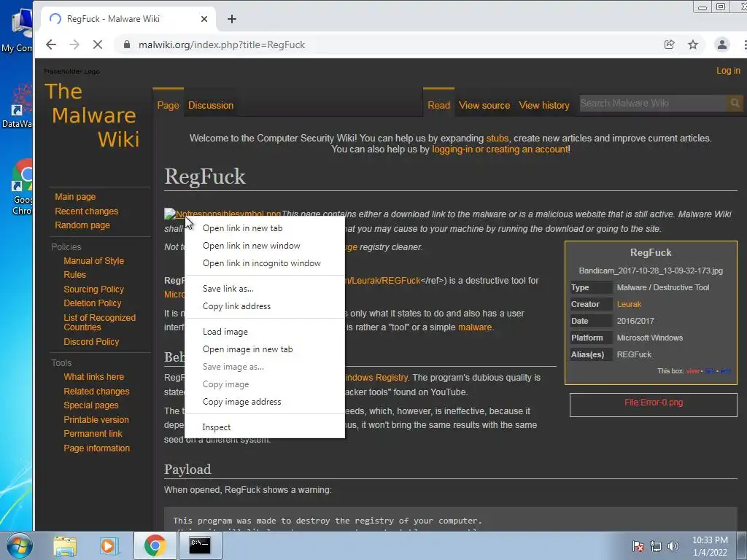The height and width of the screenshot is (560, 747).
Task: Open Special pages link
Action: pos(91,405)
